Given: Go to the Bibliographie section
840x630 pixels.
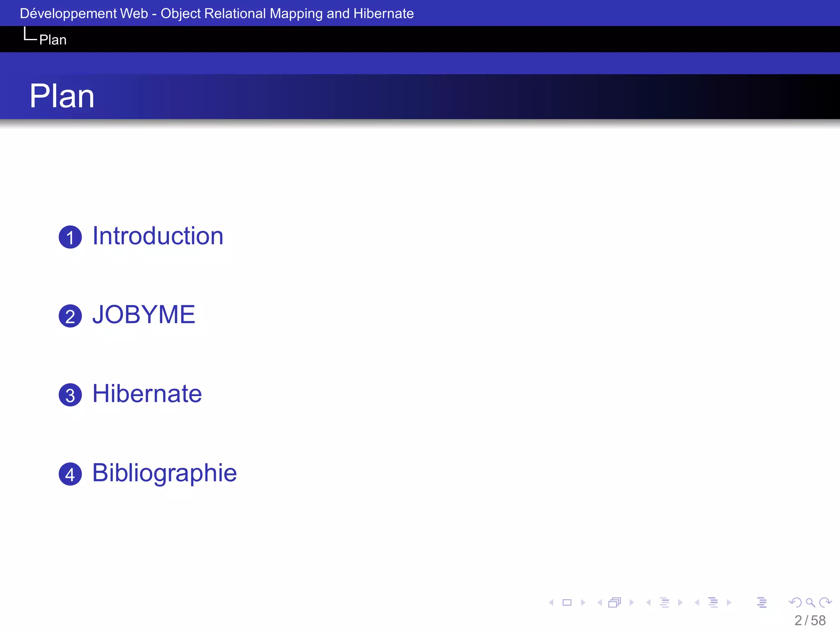Looking at the screenshot, I should [164, 473].
